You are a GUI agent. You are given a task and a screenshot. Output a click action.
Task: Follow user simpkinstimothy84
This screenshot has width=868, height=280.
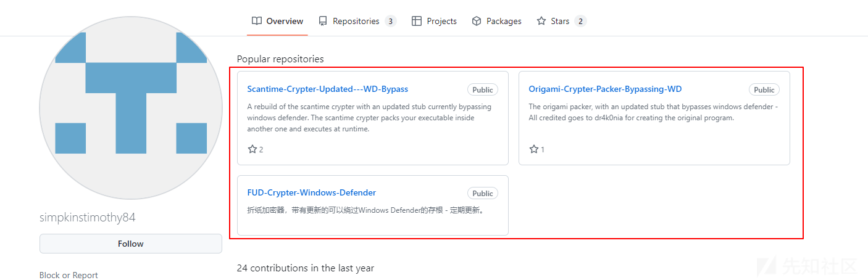(131, 244)
